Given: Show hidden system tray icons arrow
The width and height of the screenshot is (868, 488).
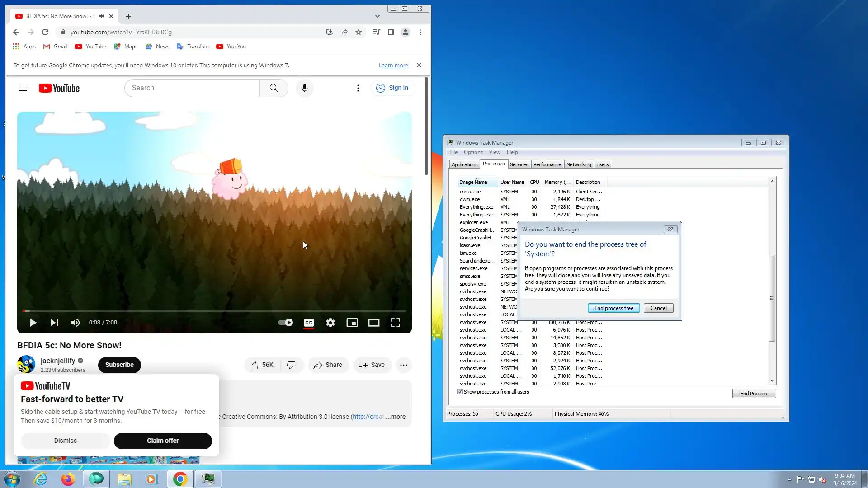Looking at the screenshot, I should 789,479.
